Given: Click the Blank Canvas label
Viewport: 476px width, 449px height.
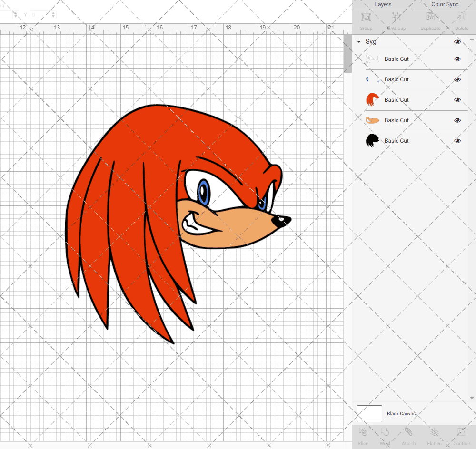Looking at the screenshot, I should (401, 414).
